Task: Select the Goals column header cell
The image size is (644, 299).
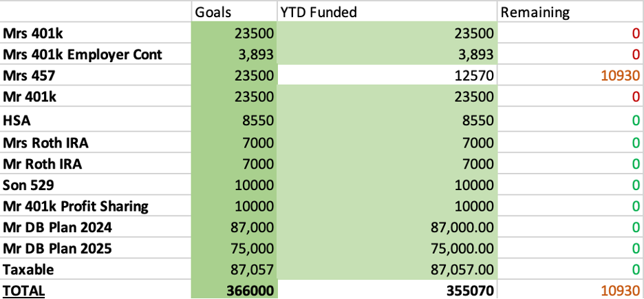Action: [x=212, y=12]
